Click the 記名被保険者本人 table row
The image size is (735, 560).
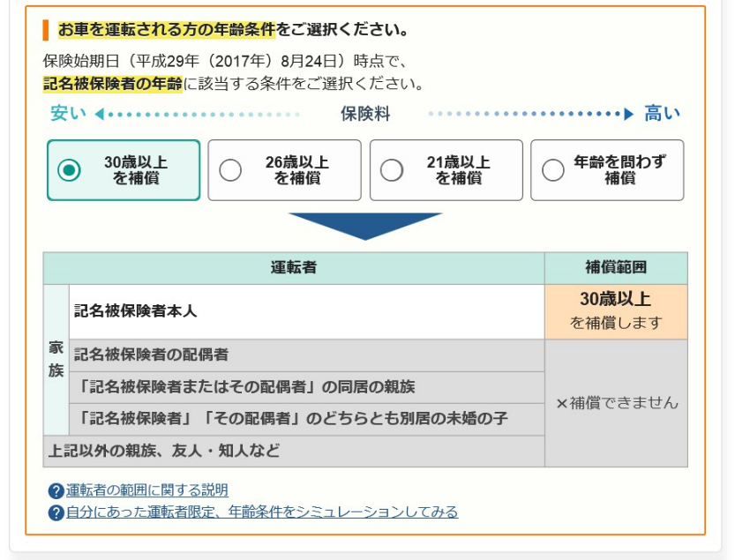point(306,311)
